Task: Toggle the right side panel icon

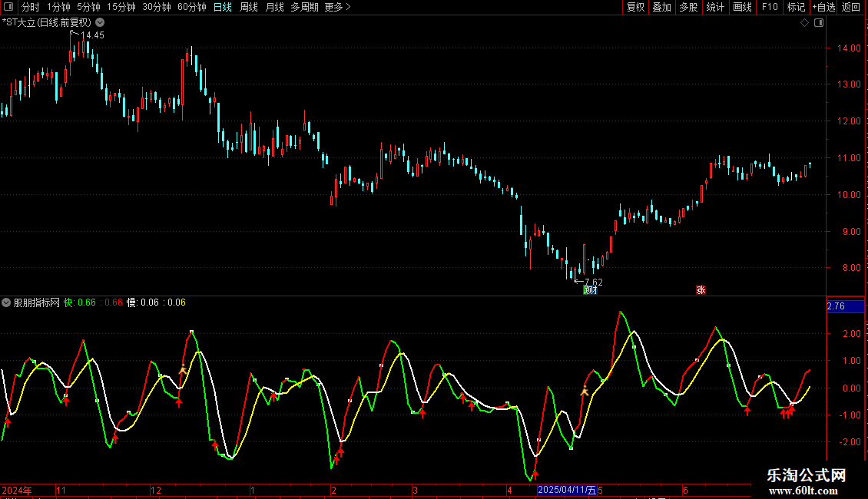Action: (x=819, y=23)
